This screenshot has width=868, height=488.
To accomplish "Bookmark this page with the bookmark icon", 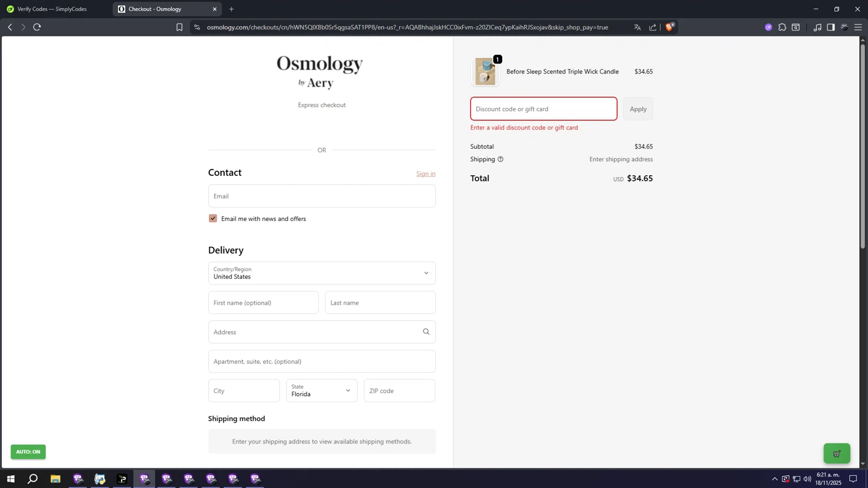I will pyautogui.click(x=179, y=27).
